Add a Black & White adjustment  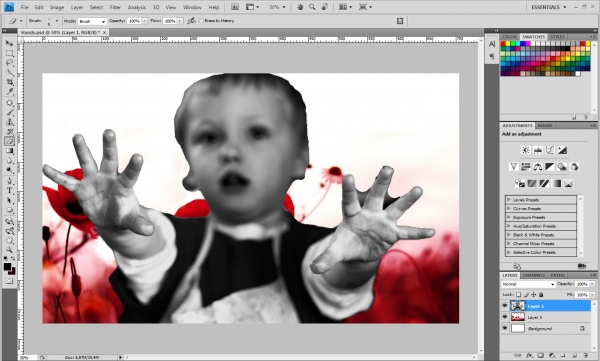pyautogui.click(x=550, y=167)
